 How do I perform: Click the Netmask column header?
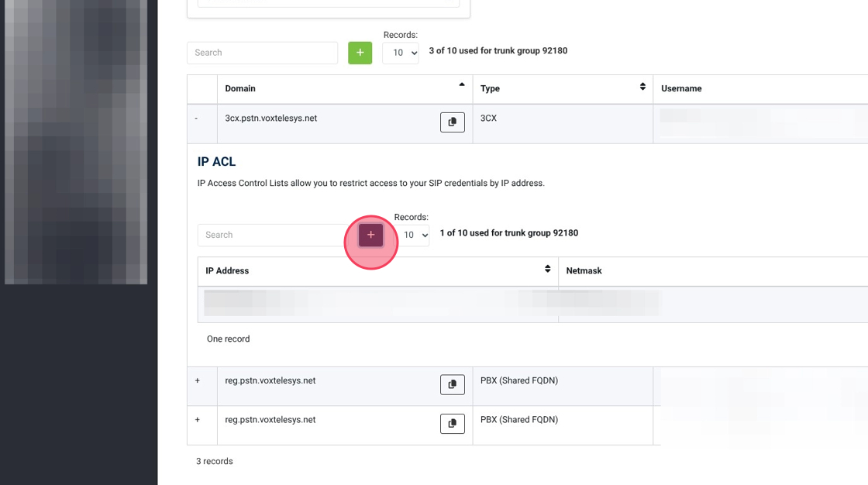click(x=584, y=271)
